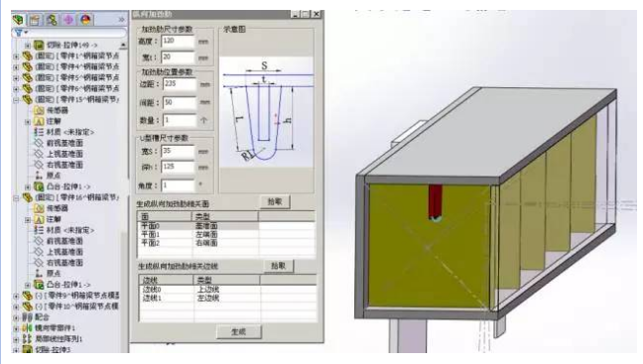Select the 零件10^钢箱梁节点模 component icon
Image resolution: width=643 pixels, height=364 pixels.
[28, 306]
